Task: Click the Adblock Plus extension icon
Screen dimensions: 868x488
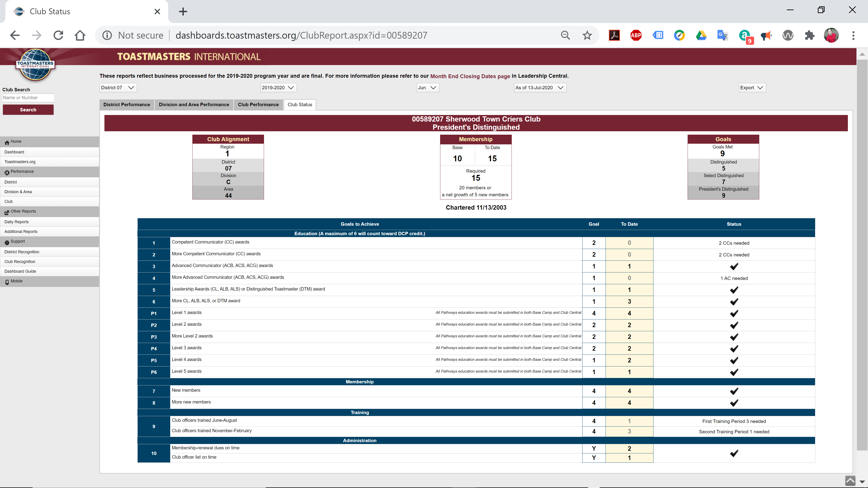Action: [636, 35]
